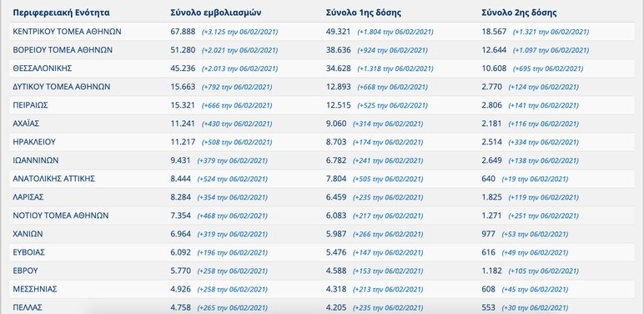Click the ΘΕΣΣΑΛΟΝΙΚΗΣ region name
The height and width of the screenshot is (314, 644).
(x=43, y=68)
